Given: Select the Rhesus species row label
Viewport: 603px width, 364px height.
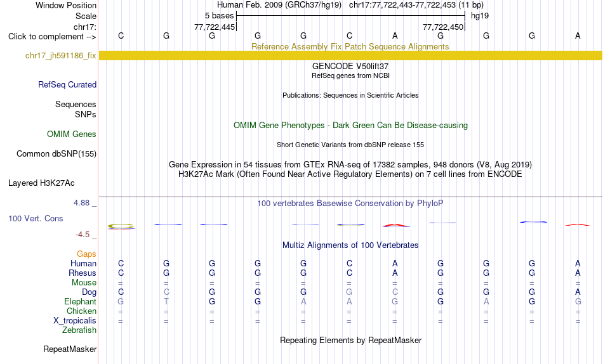Looking at the screenshot, I should click(x=83, y=273).
